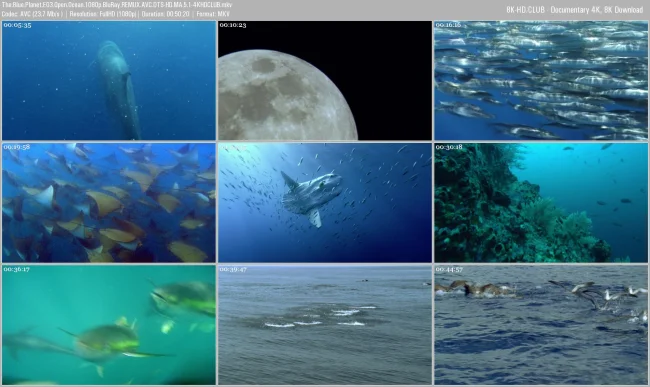Click the Resolution FullHD 1080p info
Image resolution: width=650 pixels, height=387 pixels.
(103, 14)
